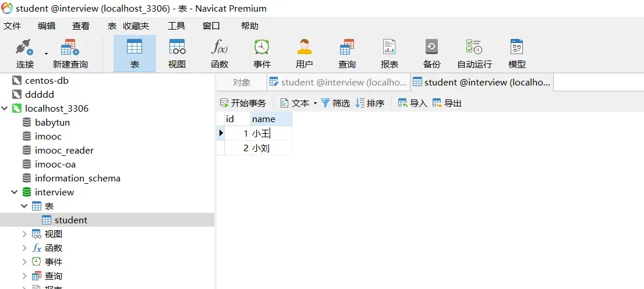This screenshot has width=644, height=289.
Task: Collapse the 表 node in the tree
Action: [24, 206]
